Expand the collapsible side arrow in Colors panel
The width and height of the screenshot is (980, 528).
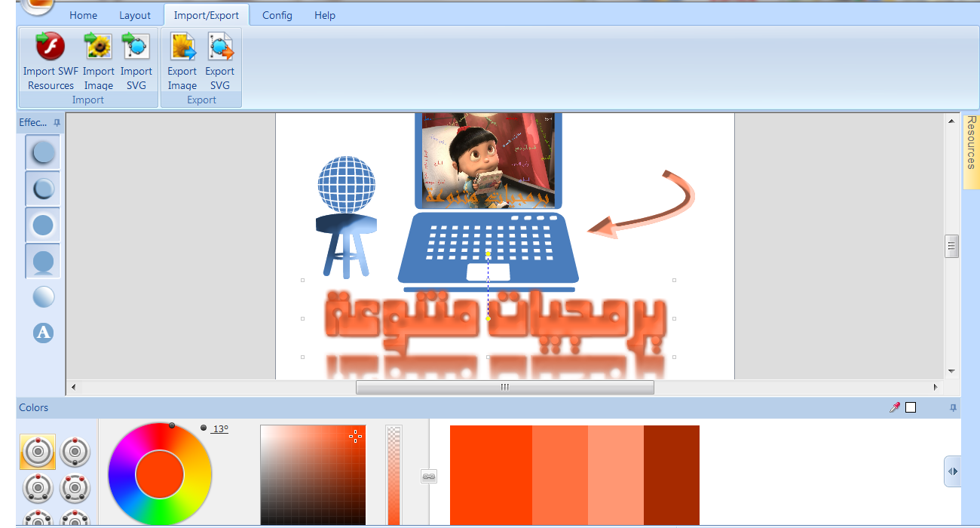(x=953, y=471)
